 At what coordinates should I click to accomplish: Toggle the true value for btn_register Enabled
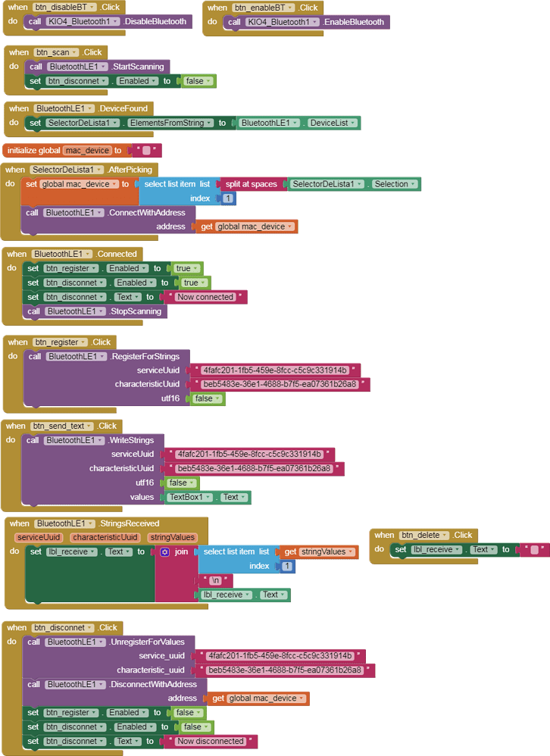coord(187,268)
